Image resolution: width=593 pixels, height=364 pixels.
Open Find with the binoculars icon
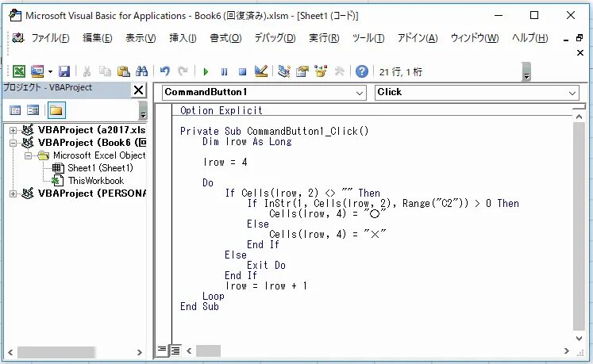point(141,71)
